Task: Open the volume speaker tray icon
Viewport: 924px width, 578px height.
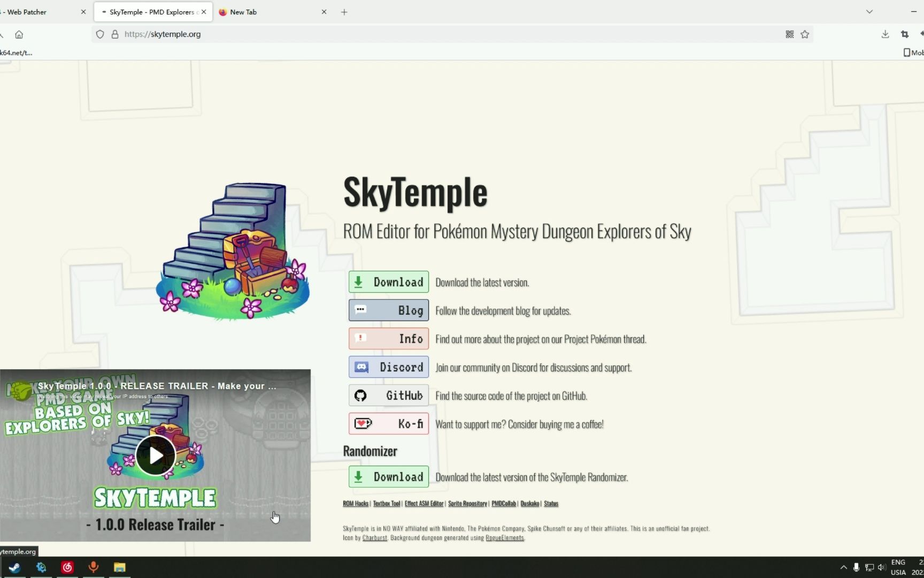Action: coord(882,567)
